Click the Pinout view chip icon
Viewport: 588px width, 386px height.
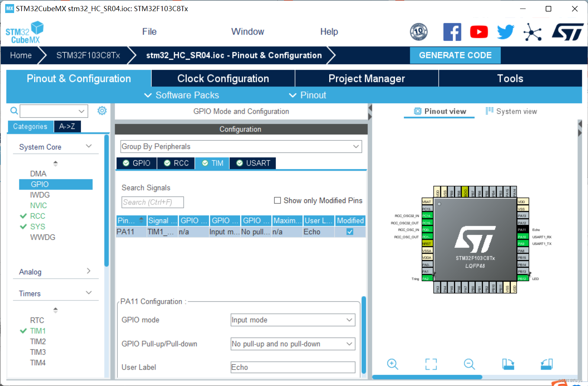click(x=418, y=111)
